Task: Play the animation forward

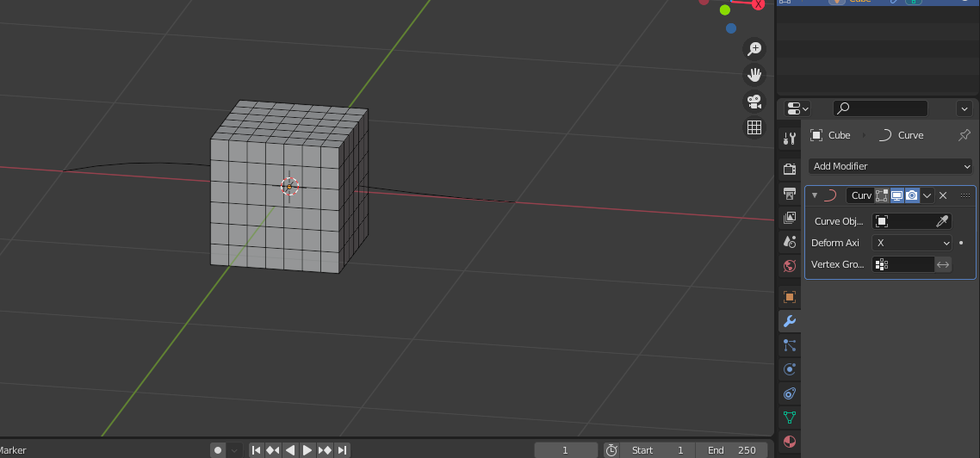Action: click(x=307, y=450)
